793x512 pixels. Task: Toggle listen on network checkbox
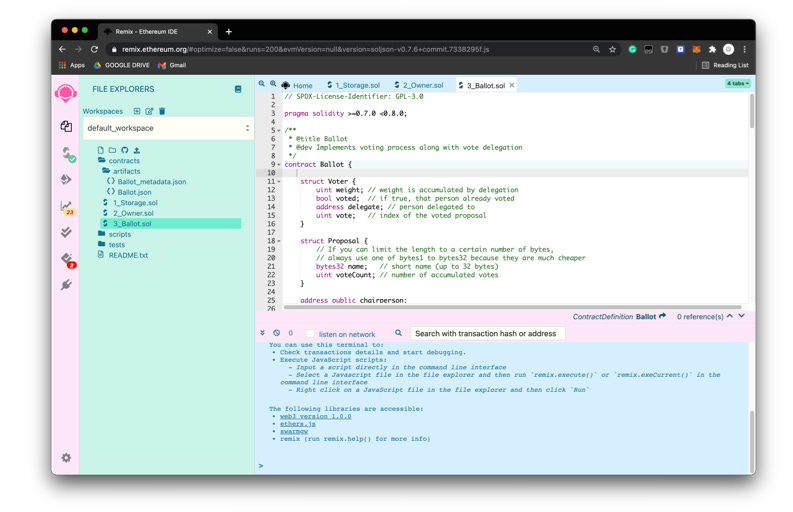click(311, 334)
